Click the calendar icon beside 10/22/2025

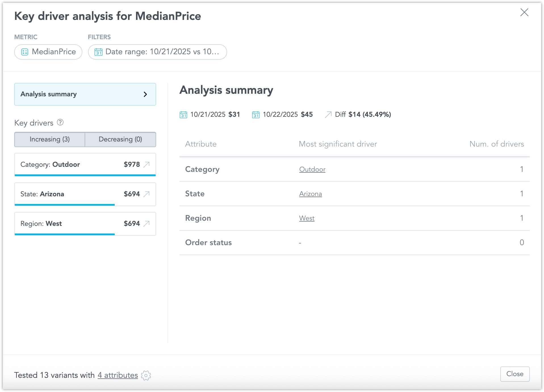pyautogui.click(x=256, y=114)
